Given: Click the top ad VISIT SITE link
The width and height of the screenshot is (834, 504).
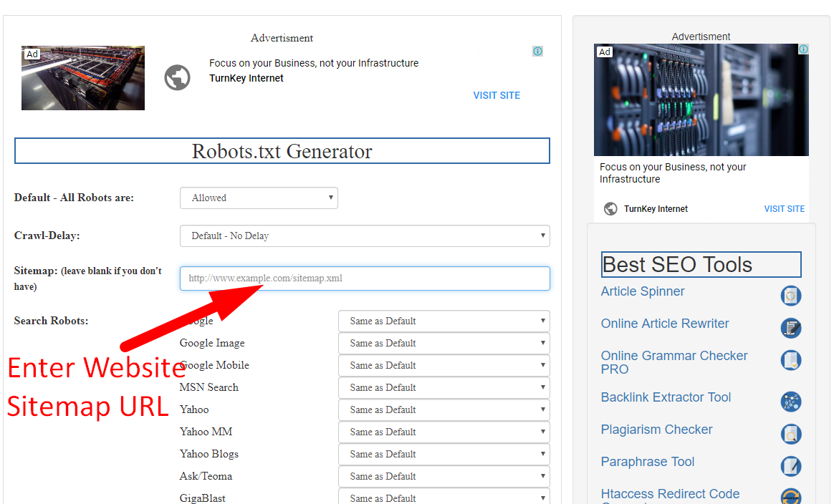Looking at the screenshot, I should pos(497,94).
